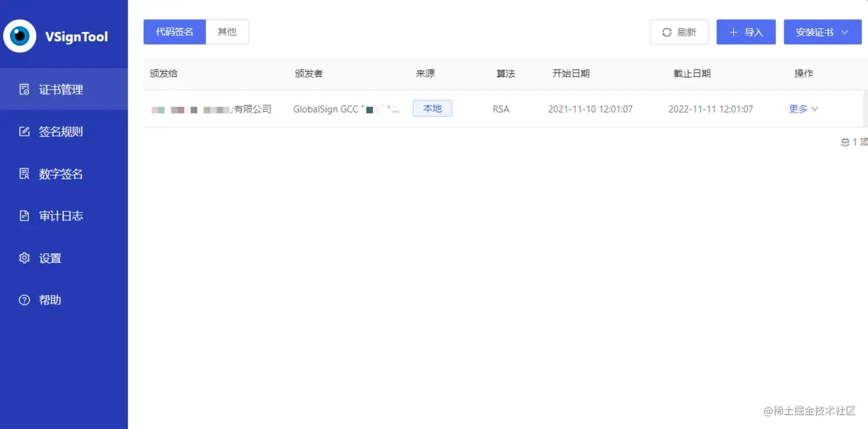Click the 签名规则 edit icon
The height and width of the screenshot is (429, 868).
click(24, 132)
